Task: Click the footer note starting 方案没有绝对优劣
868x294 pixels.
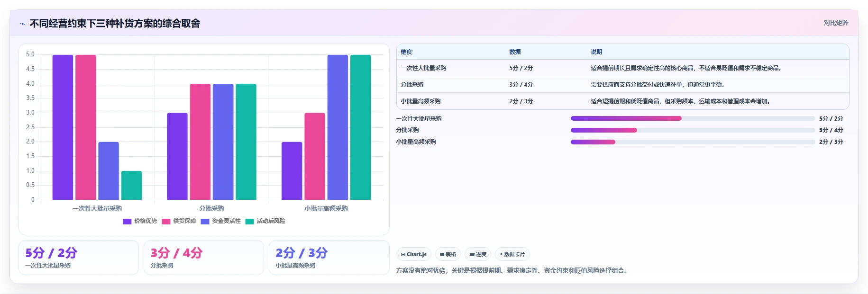Action: tap(513, 271)
